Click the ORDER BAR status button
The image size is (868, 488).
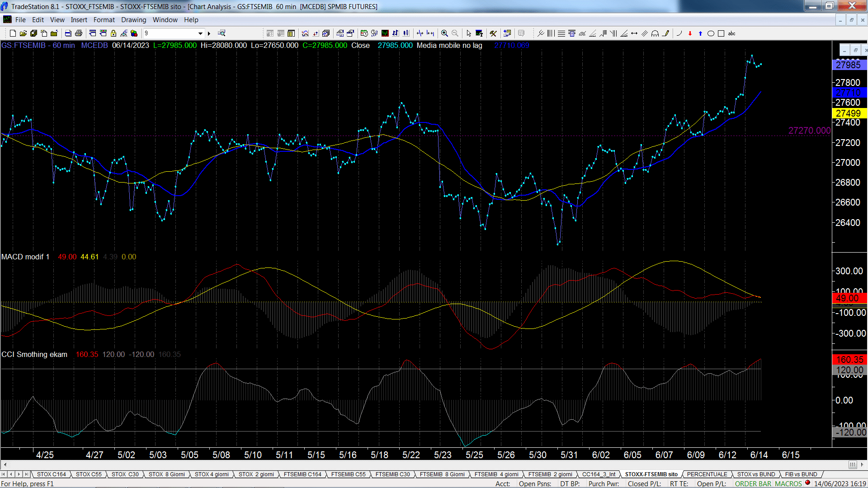753,483
